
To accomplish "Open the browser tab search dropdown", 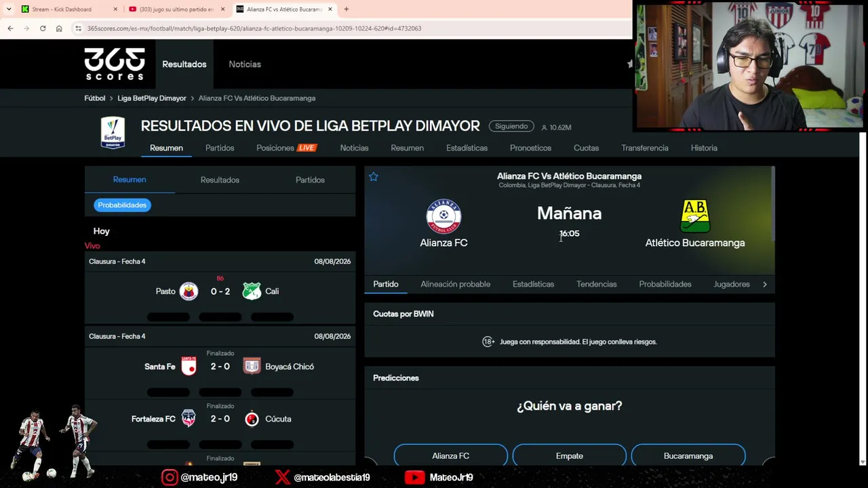I will pyautogui.click(x=9, y=9).
